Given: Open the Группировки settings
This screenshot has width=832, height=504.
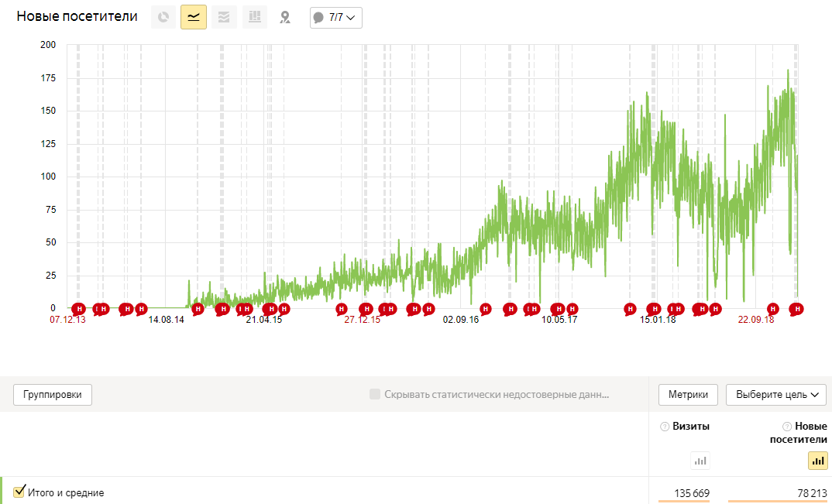Looking at the screenshot, I should (53, 395).
